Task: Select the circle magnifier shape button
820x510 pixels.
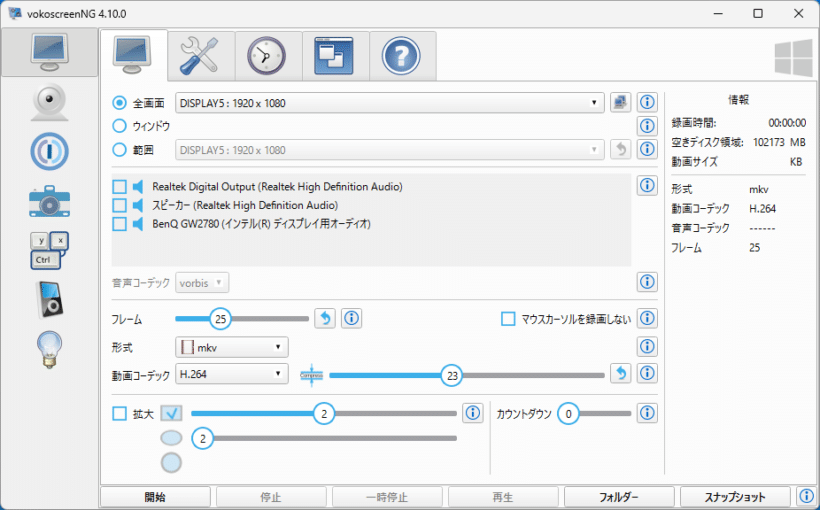Action: pyautogui.click(x=171, y=462)
